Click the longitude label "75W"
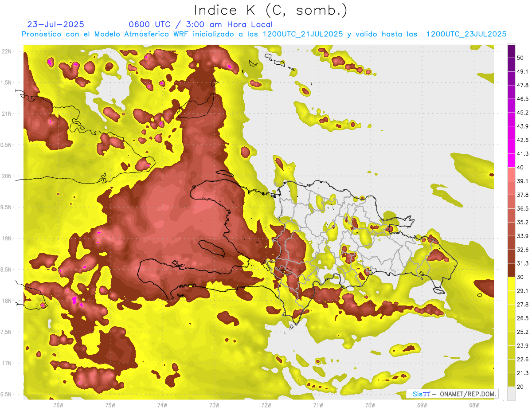Image resolution: width=532 pixels, height=411 pixels. pyautogui.click(x=110, y=405)
